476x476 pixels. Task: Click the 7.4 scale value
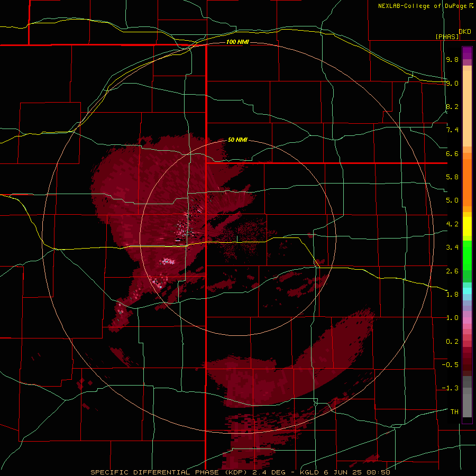pyautogui.click(x=452, y=130)
